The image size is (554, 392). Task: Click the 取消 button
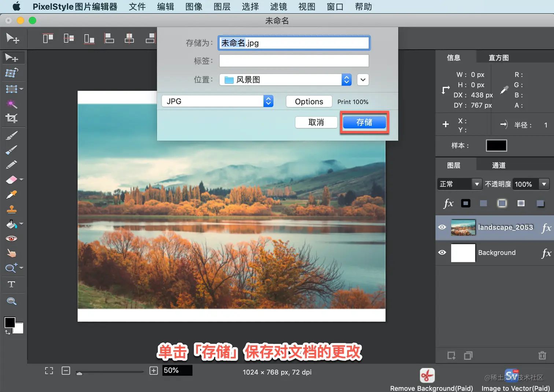tap(316, 122)
